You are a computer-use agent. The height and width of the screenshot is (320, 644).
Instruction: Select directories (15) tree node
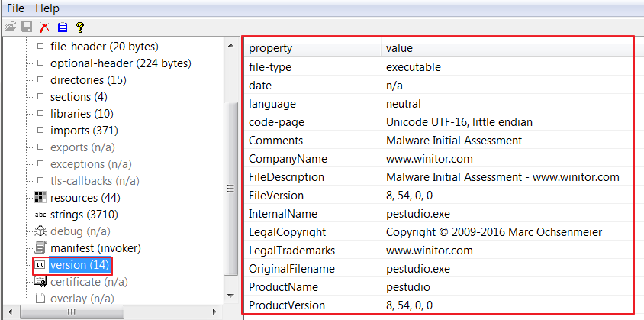point(89,80)
